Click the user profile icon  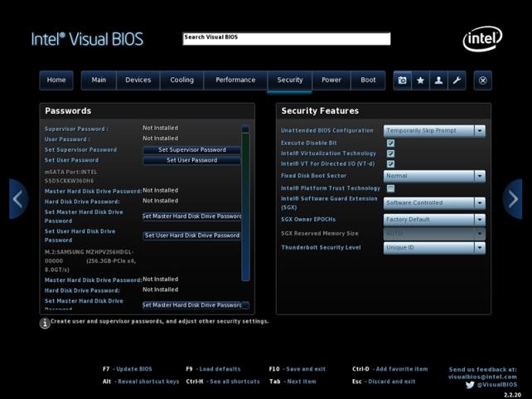[x=438, y=80]
